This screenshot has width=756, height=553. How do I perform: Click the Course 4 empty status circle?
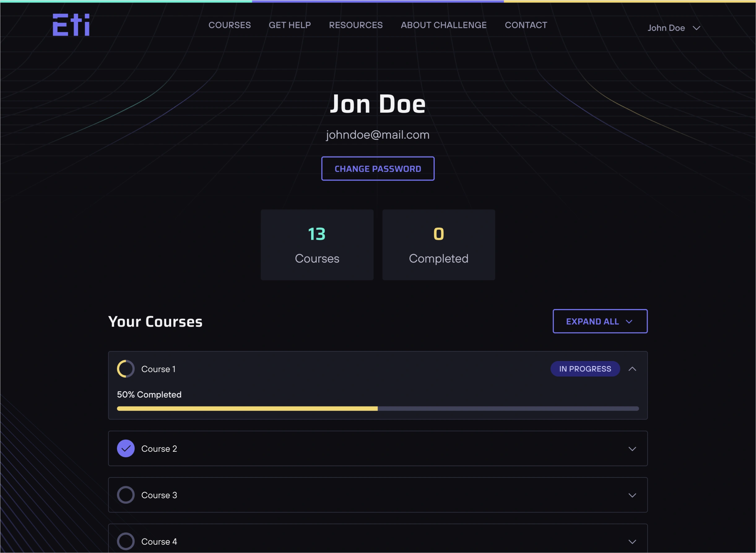point(125,541)
